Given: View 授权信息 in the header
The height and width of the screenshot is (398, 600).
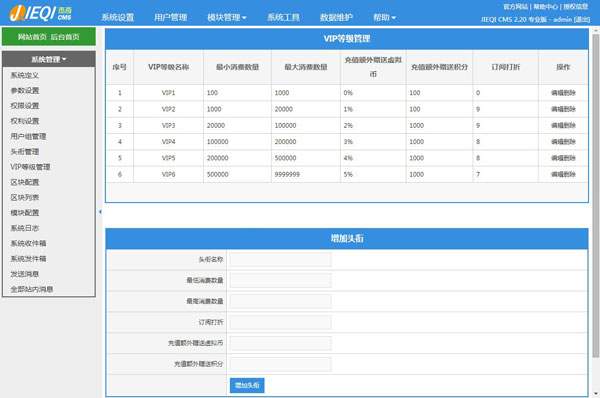Looking at the screenshot, I should click(x=576, y=7).
